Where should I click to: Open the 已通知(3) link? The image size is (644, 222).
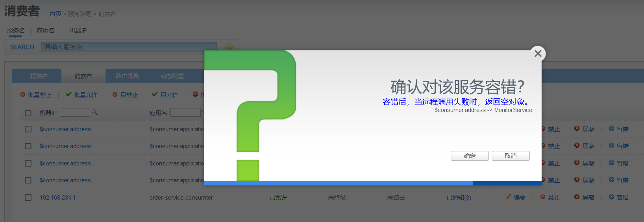pos(459,198)
